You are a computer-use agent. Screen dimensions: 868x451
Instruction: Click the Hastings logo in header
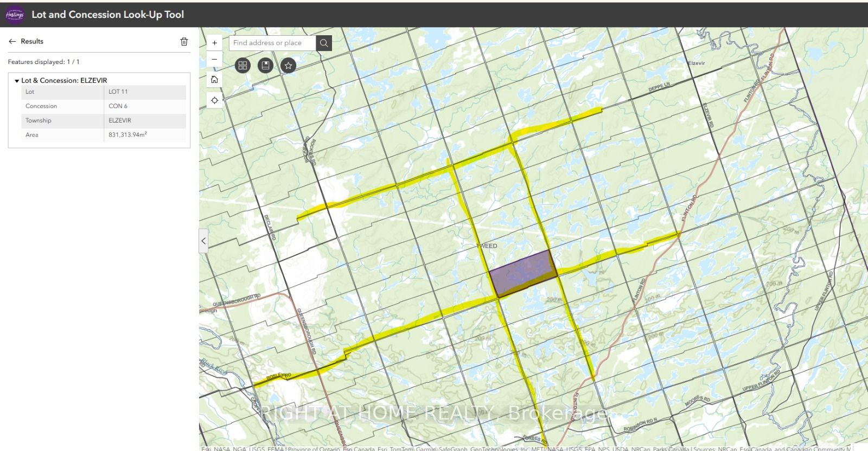pos(15,15)
